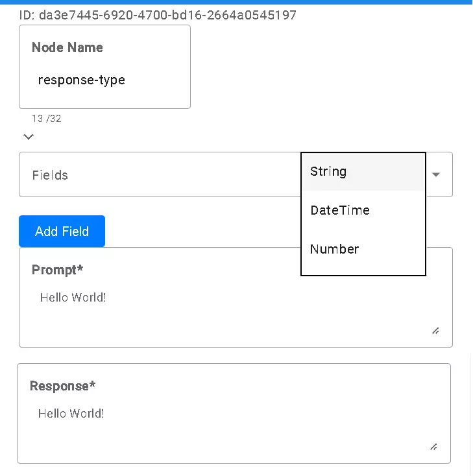This screenshot has height=476, width=473.
Task: Click the chevron below the character counter
Action: [28, 137]
